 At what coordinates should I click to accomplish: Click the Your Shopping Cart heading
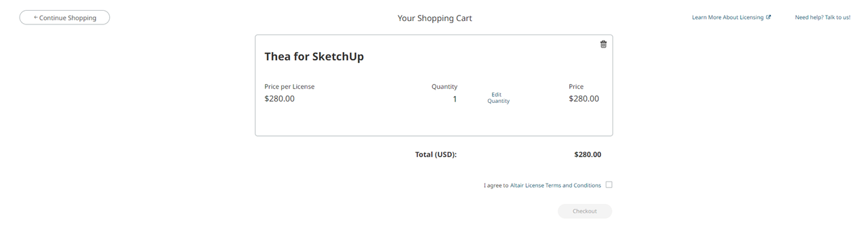(434, 18)
